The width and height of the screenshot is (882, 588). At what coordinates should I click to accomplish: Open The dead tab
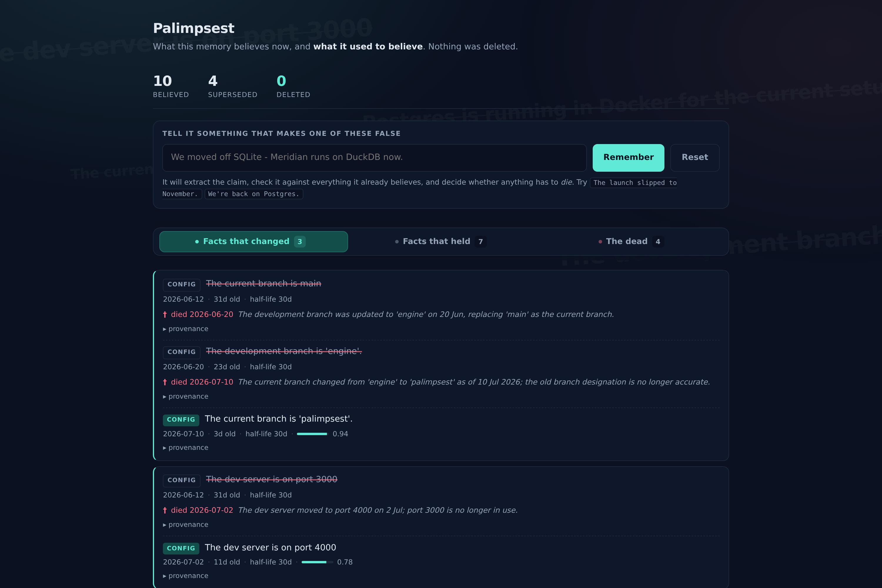[631, 241]
